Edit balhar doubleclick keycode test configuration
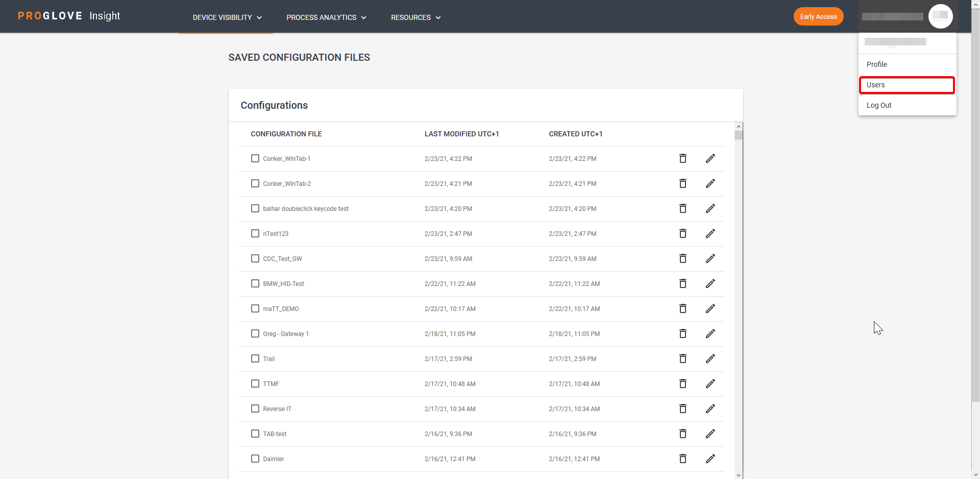This screenshot has width=980, height=479. [710, 208]
